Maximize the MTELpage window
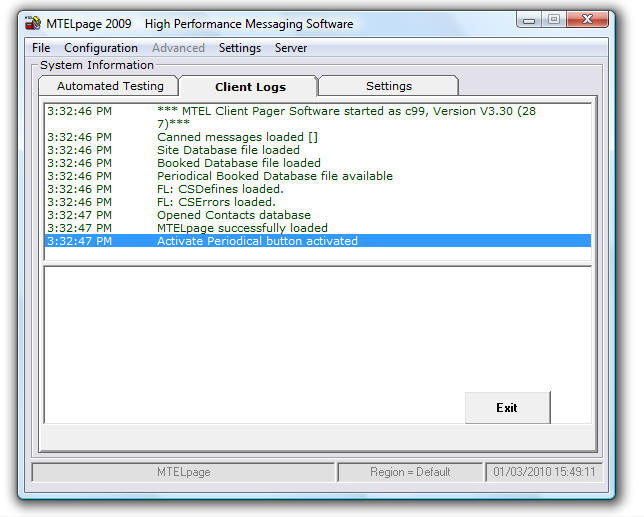 (554, 20)
